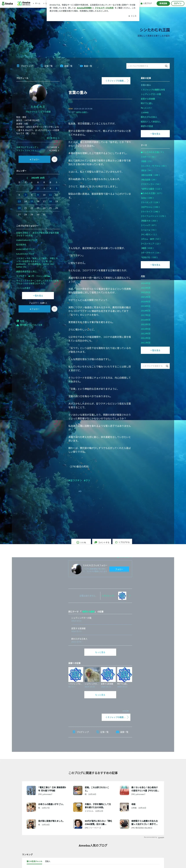Click 一覧を見る under theme list
The width and height of the screenshot is (186, 868).
click(155, 265)
